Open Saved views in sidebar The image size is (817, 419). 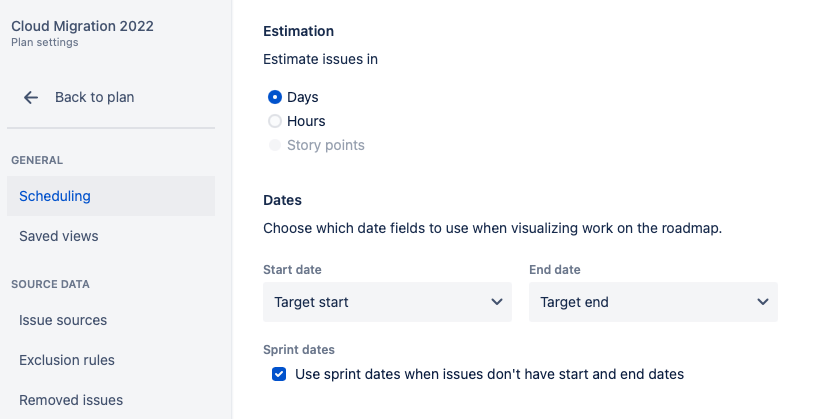click(59, 236)
